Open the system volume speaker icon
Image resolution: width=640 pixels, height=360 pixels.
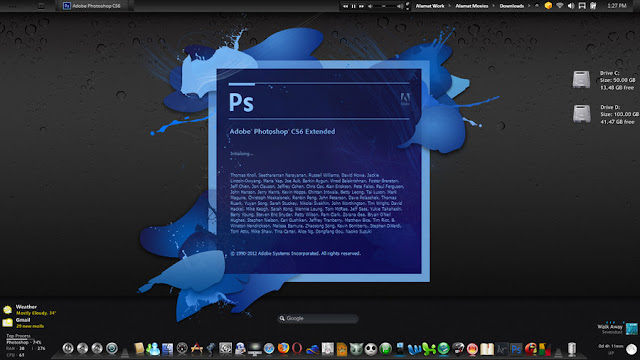(x=571, y=5)
